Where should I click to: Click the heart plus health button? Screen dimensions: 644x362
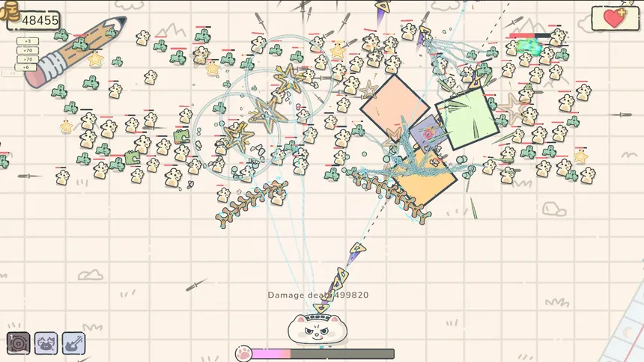[x=615, y=18]
